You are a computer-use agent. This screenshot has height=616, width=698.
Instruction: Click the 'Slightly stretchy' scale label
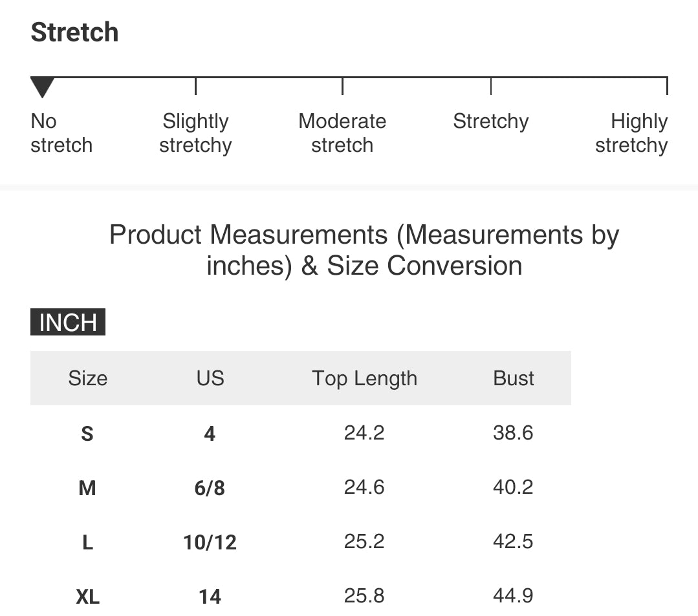[195, 133]
